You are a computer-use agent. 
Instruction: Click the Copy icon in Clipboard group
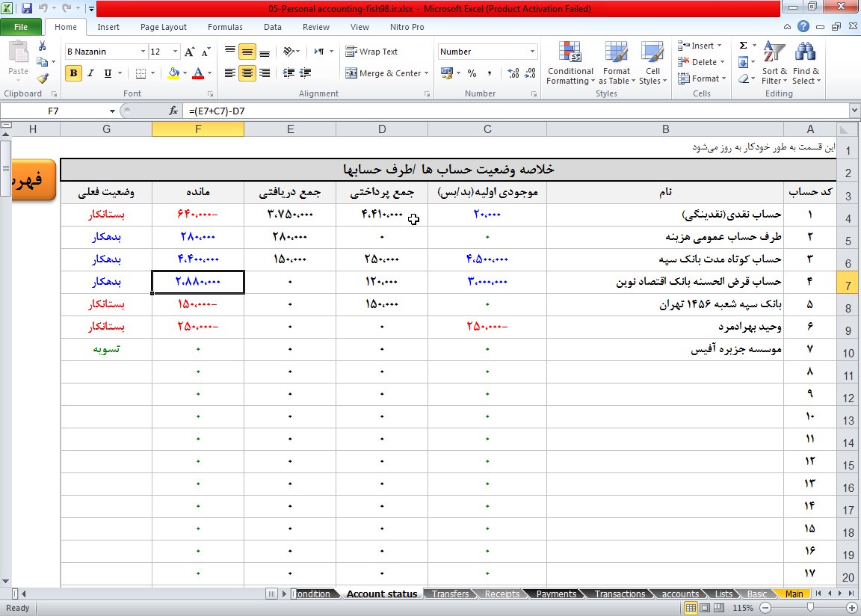tap(43, 62)
